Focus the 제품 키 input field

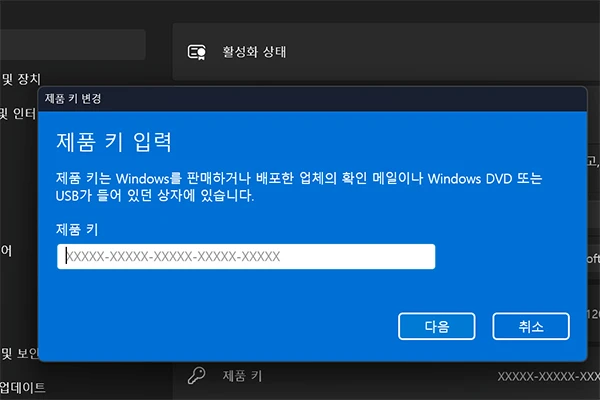point(246,256)
